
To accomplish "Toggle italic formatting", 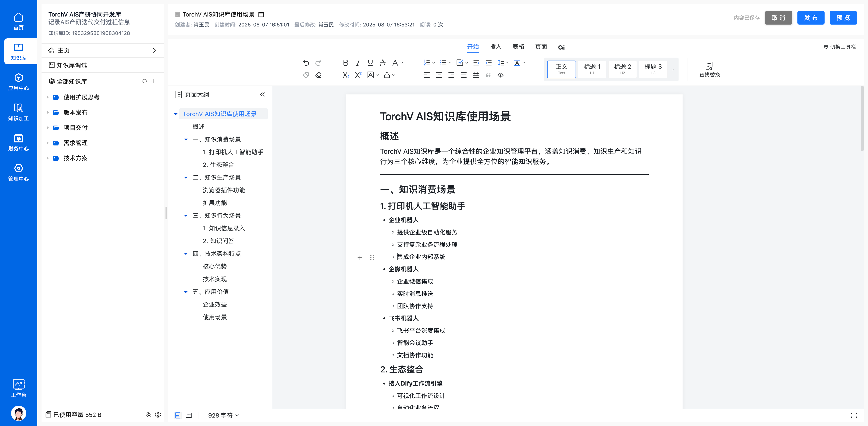I will 358,63.
